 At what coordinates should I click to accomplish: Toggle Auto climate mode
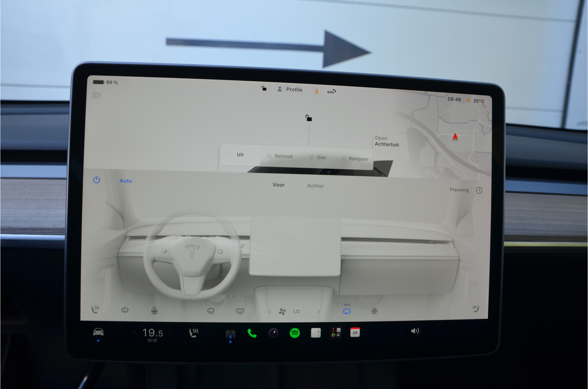(126, 181)
